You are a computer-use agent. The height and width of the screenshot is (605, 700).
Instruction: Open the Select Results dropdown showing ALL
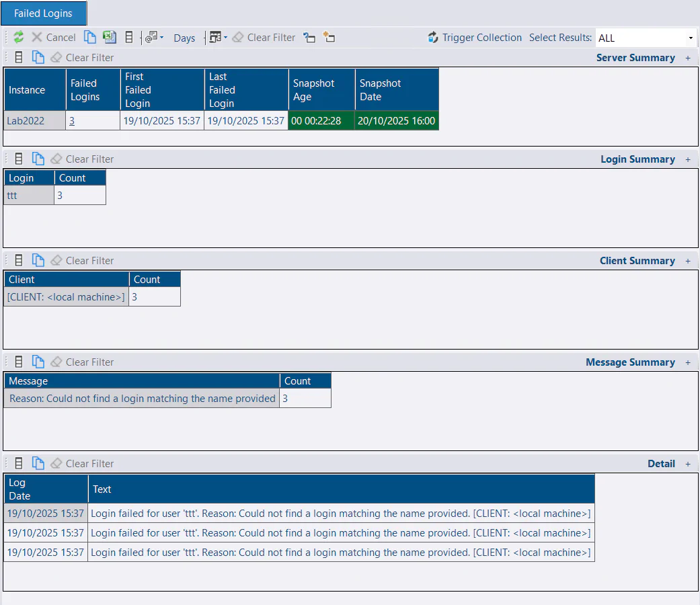(x=690, y=38)
